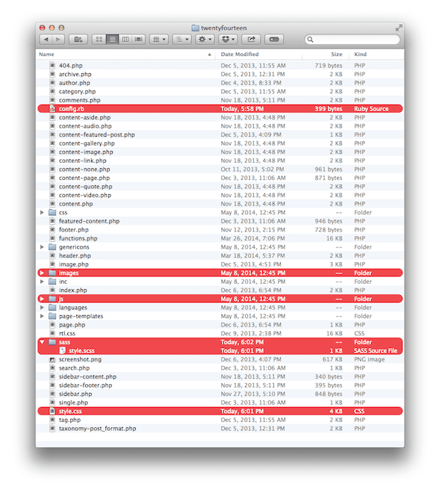448x493 pixels.
Task: Switch to icon view
Action: pyautogui.click(x=99, y=40)
